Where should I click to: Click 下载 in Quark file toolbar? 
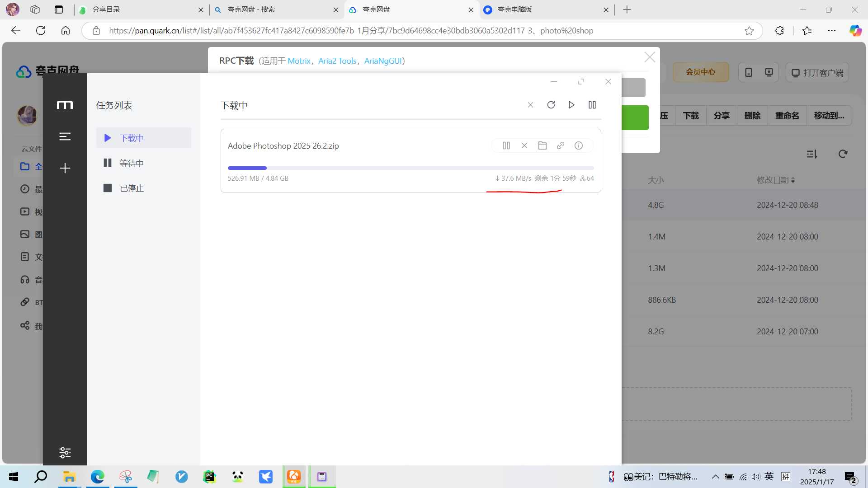(x=691, y=116)
